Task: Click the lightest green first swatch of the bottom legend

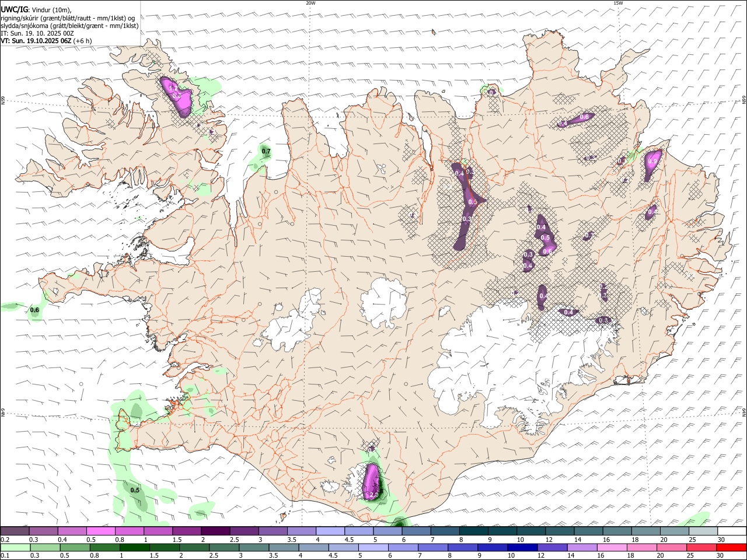Action: point(15,548)
